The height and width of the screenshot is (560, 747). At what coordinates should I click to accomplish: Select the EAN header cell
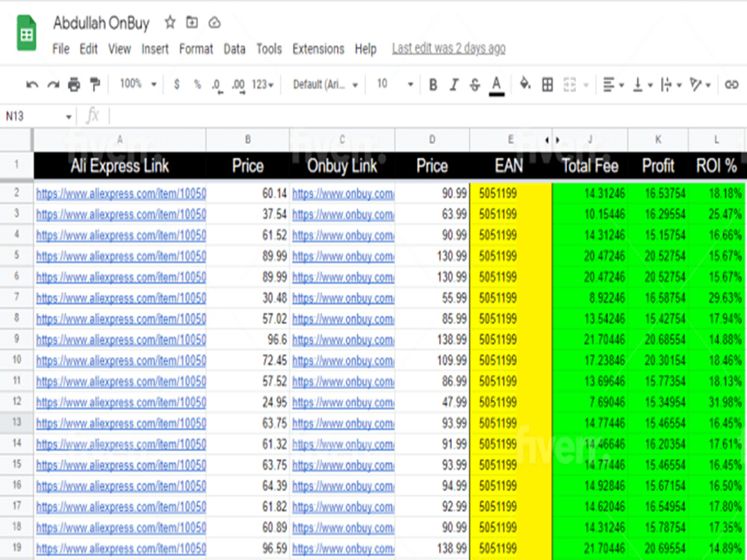(x=510, y=166)
